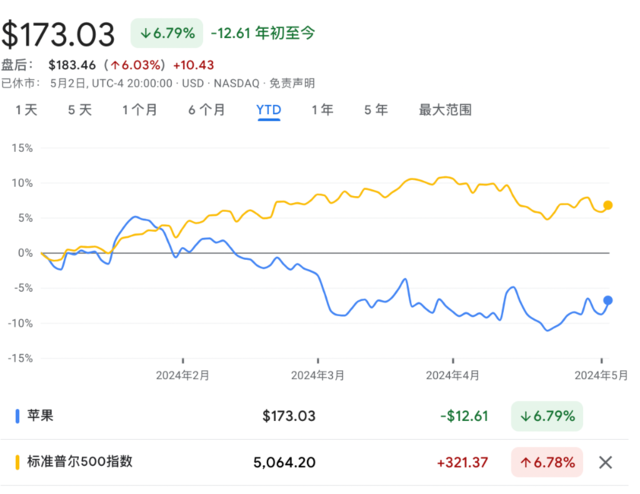Image resolution: width=640 pixels, height=494 pixels.
Task: Click the 2024年3月 axis label
Action: [317, 375]
